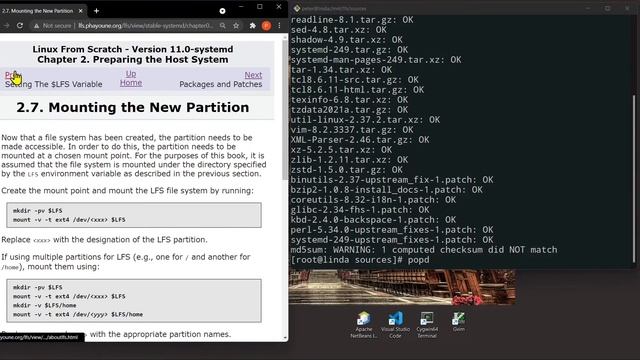This screenshot has height=360, width=640.
Task: Open Visual Studio Code desktop icon
Action: pos(395,325)
